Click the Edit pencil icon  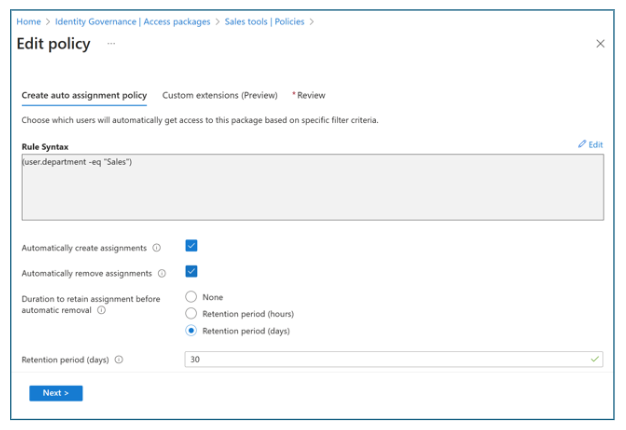[583, 145]
